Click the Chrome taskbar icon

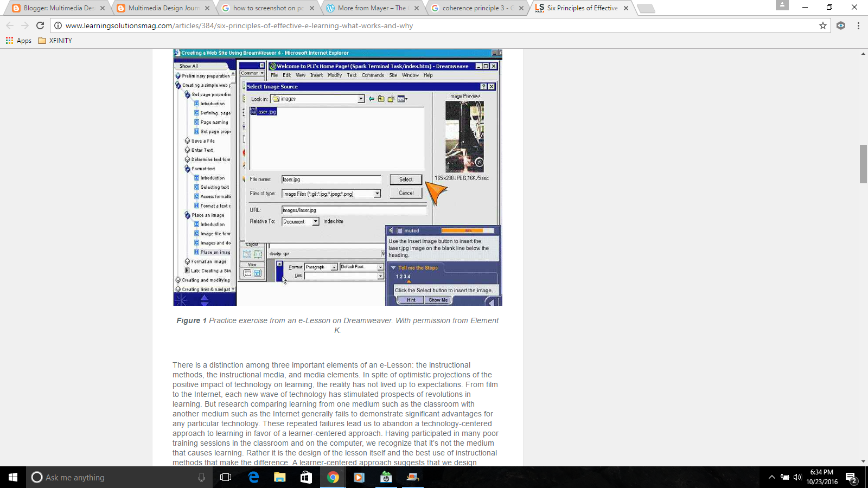coord(333,477)
